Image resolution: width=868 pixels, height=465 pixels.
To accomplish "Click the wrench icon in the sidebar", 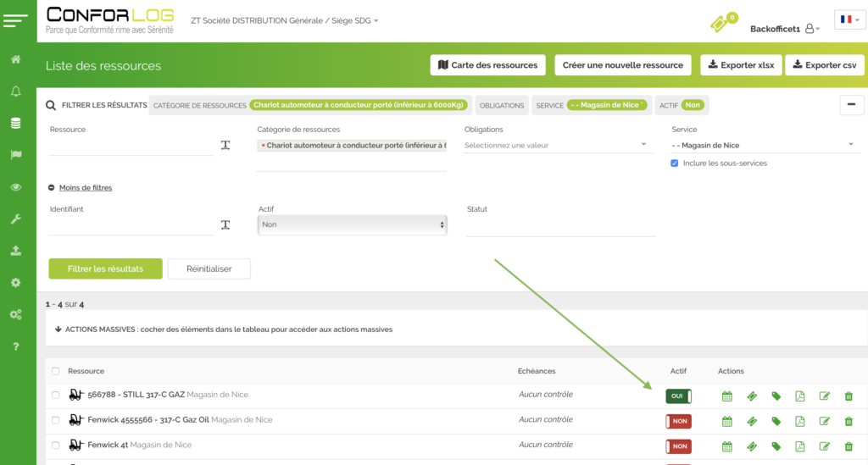I will click(x=15, y=219).
